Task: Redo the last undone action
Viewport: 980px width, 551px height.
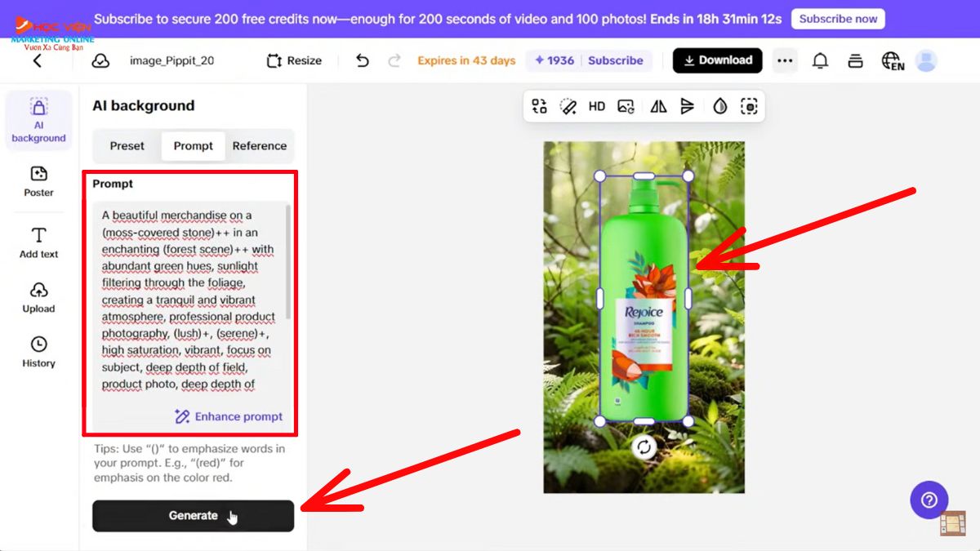Action: (x=394, y=60)
